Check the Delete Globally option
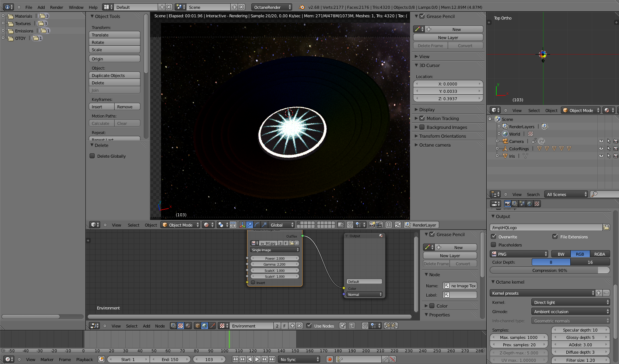The image size is (619, 364). [x=92, y=156]
